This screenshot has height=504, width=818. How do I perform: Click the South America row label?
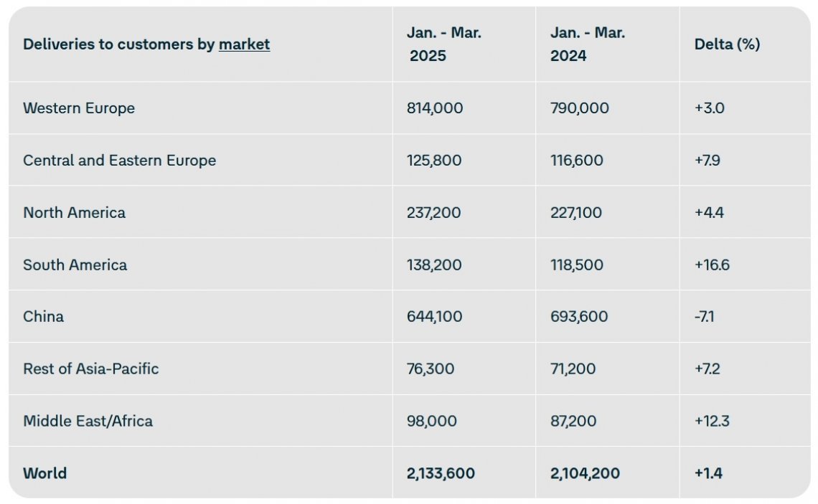[x=75, y=265]
